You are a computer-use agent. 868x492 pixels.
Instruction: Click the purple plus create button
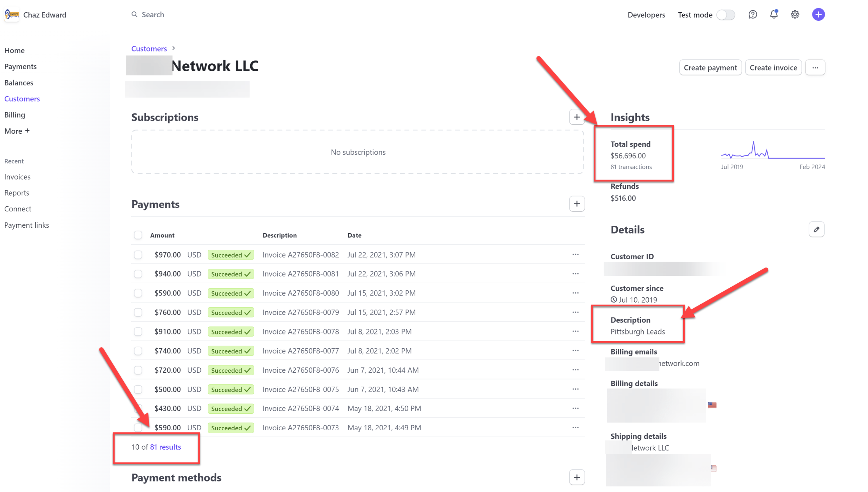click(x=818, y=15)
